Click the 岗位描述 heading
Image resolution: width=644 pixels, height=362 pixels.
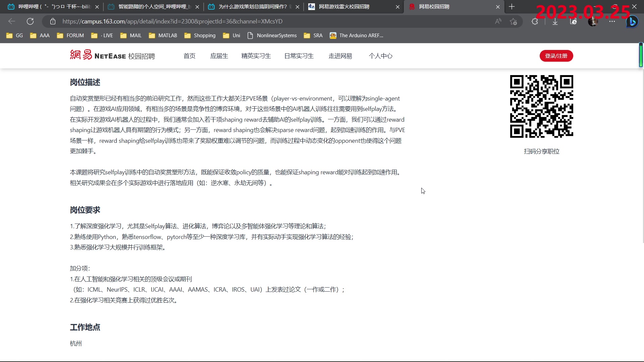click(x=85, y=82)
